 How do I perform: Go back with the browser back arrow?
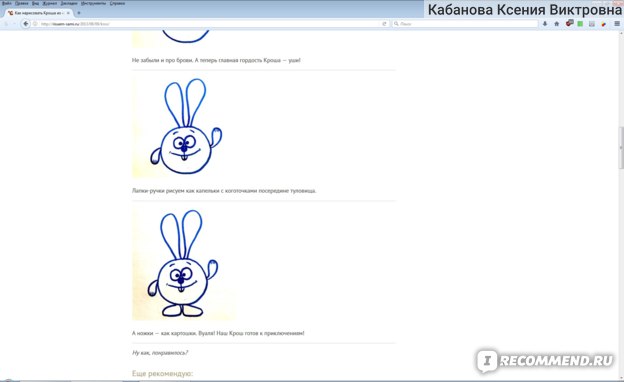point(25,24)
